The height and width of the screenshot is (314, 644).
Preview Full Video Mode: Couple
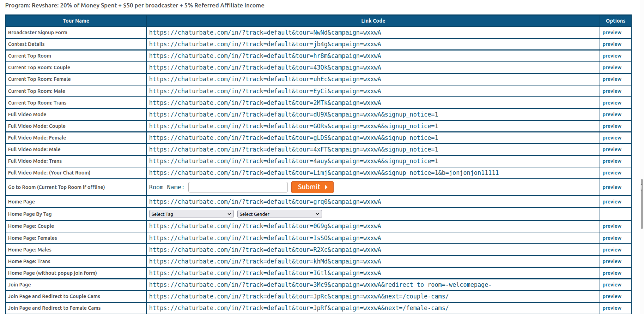[x=612, y=126]
